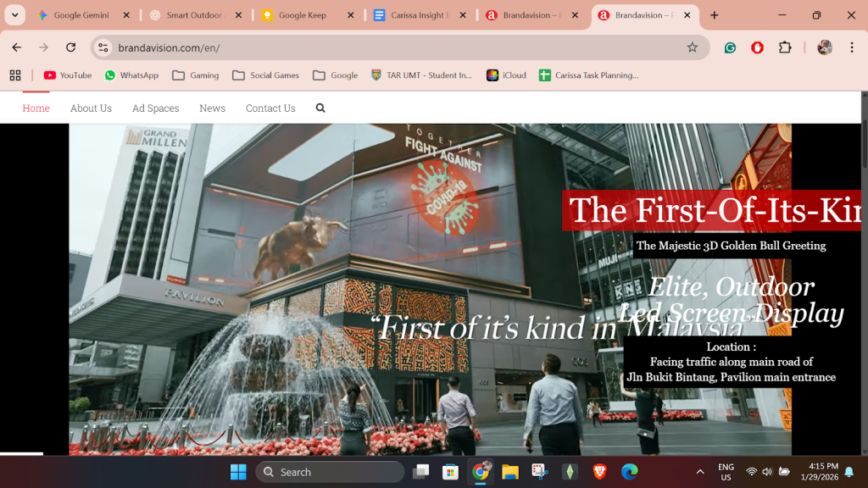
Task: Open the notifications bell icon
Action: (849, 472)
